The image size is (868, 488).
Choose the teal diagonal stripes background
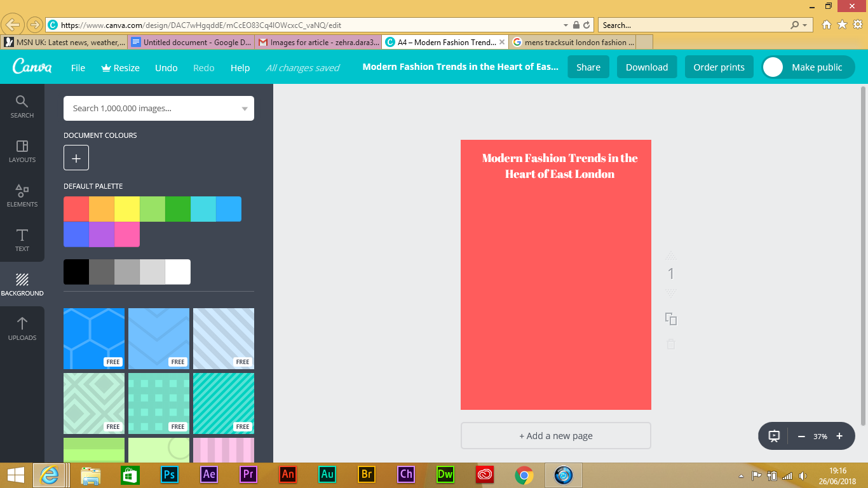(224, 403)
